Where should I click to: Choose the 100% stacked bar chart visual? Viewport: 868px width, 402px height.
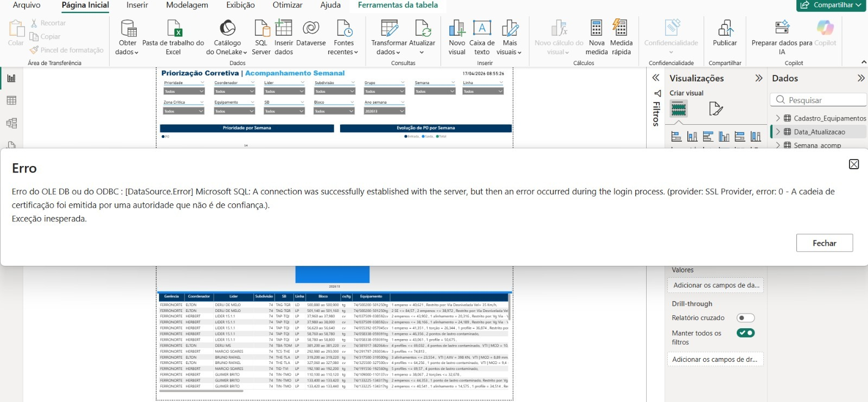[x=739, y=137]
